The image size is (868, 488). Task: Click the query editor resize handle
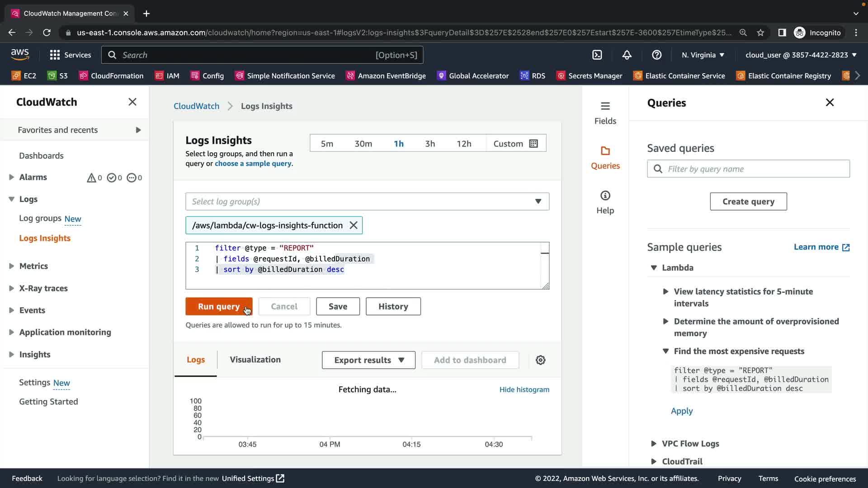[546, 286]
